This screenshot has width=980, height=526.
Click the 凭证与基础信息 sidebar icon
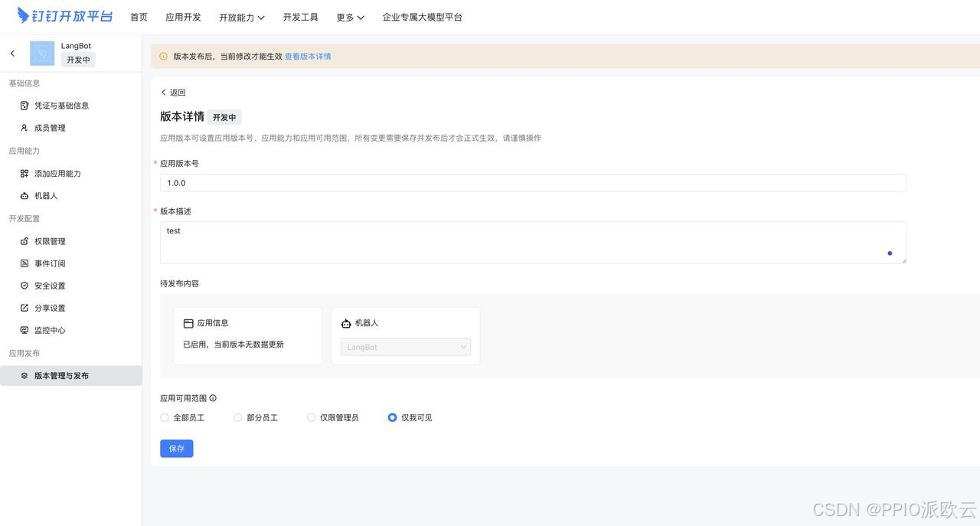coord(24,106)
